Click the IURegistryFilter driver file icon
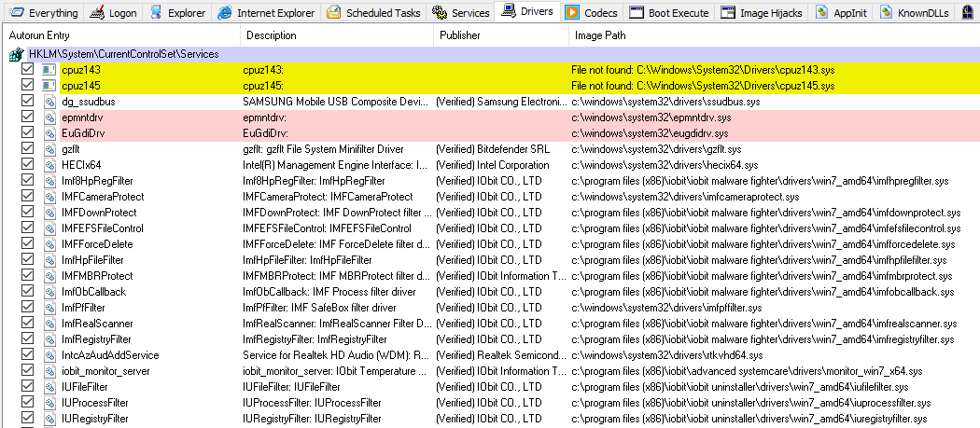 pyautogui.click(x=49, y=419)
